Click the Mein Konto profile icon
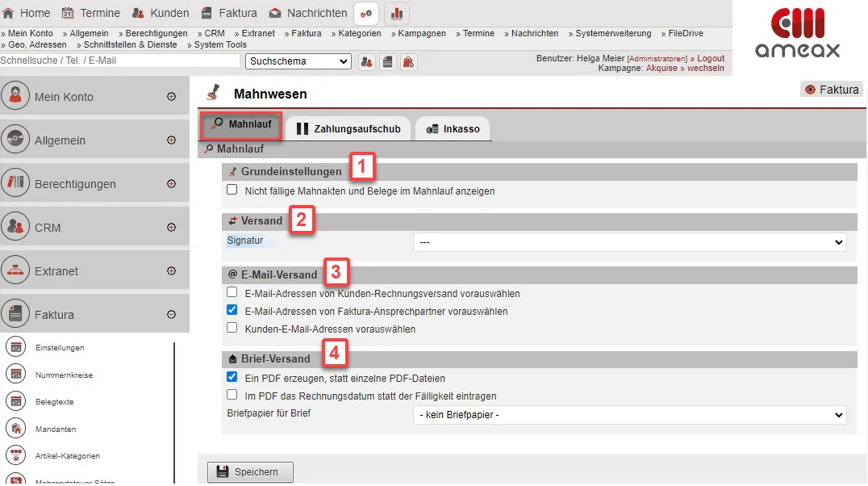This screenshot has height=486, width=868. (15, 96)
